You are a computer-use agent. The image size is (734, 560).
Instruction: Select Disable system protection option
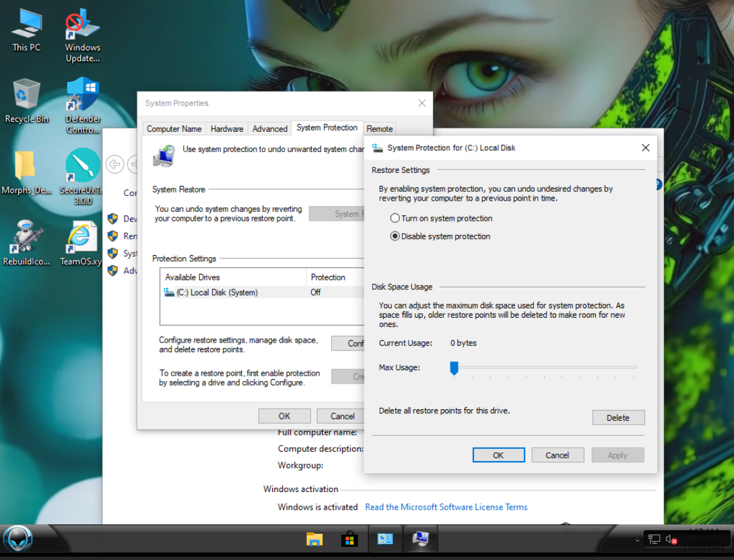tap(395, 236)
